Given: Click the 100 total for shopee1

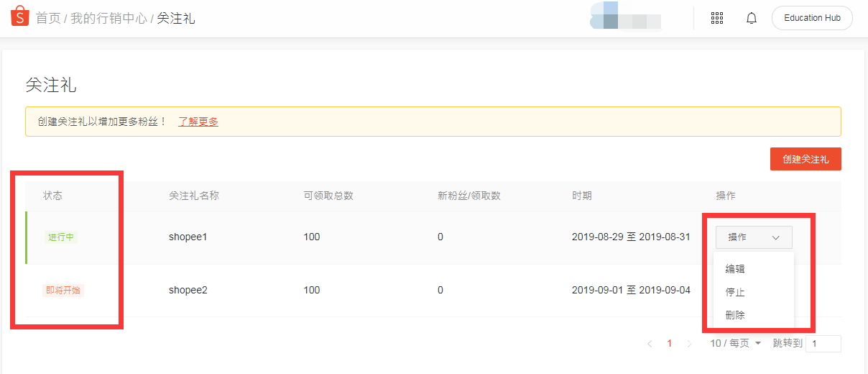Looking at the screenshot, I should coord(312,237).
